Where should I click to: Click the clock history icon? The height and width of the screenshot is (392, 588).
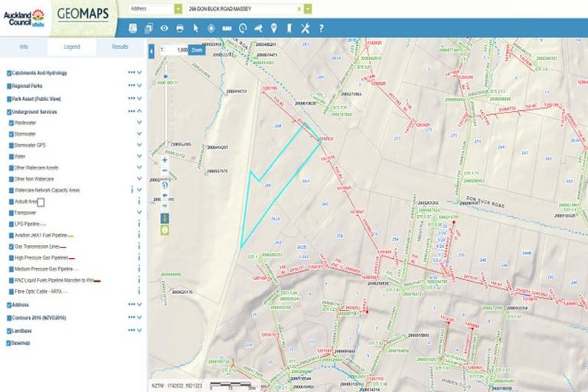point(242,28)
